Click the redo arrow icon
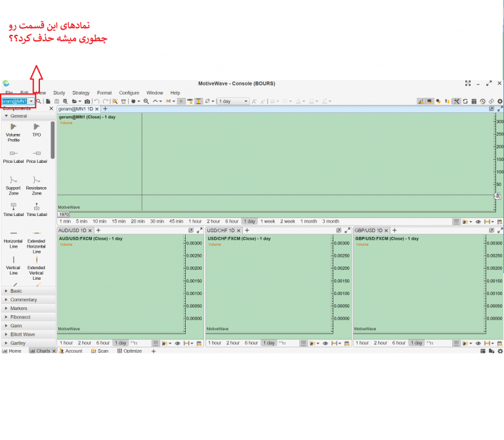Screen dimensions: 504x440 point(105,101)
